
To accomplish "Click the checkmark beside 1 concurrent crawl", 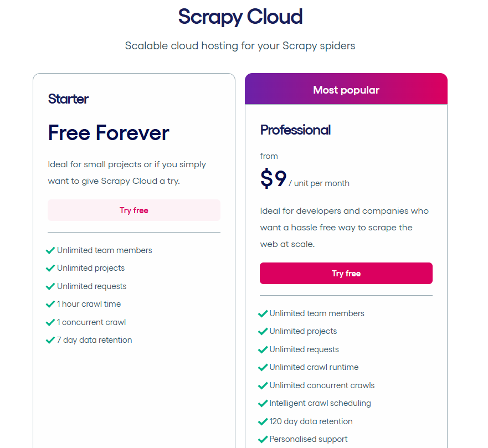I will (x=50, y=322).
